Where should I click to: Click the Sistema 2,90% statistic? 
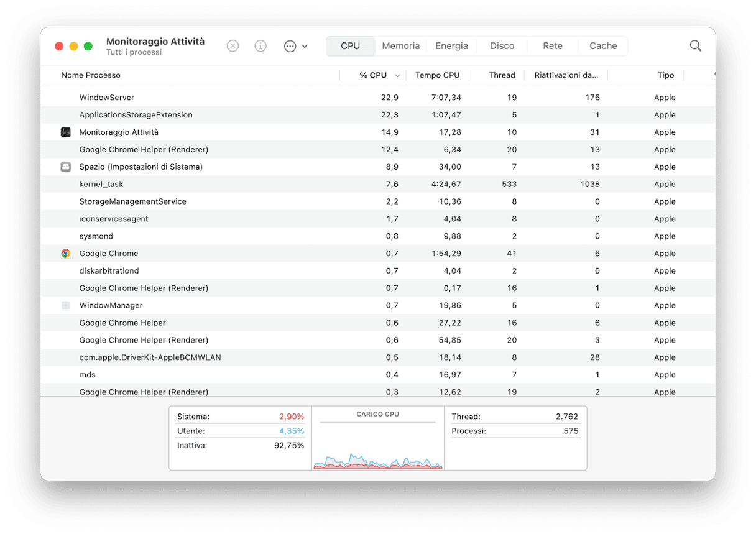coord(241,417)
